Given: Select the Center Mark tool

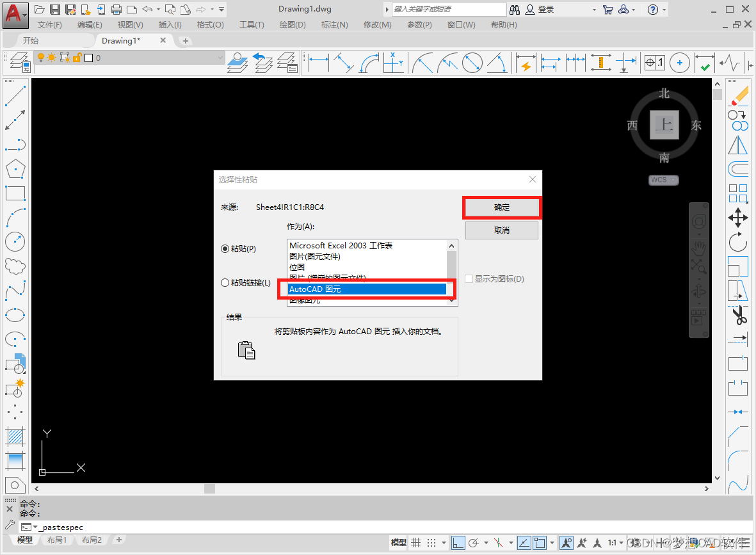Looking at the screenshot, I should [x=680, y=63].
